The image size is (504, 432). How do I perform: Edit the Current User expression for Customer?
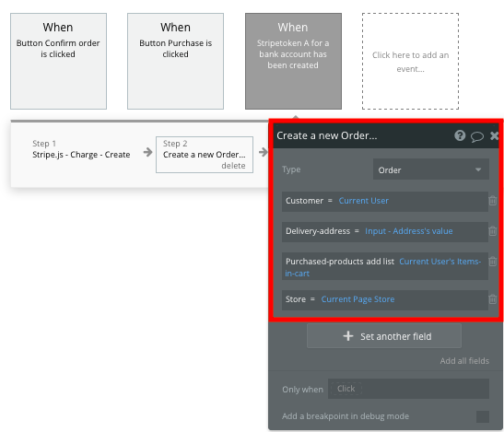click(x=364, y=201)
